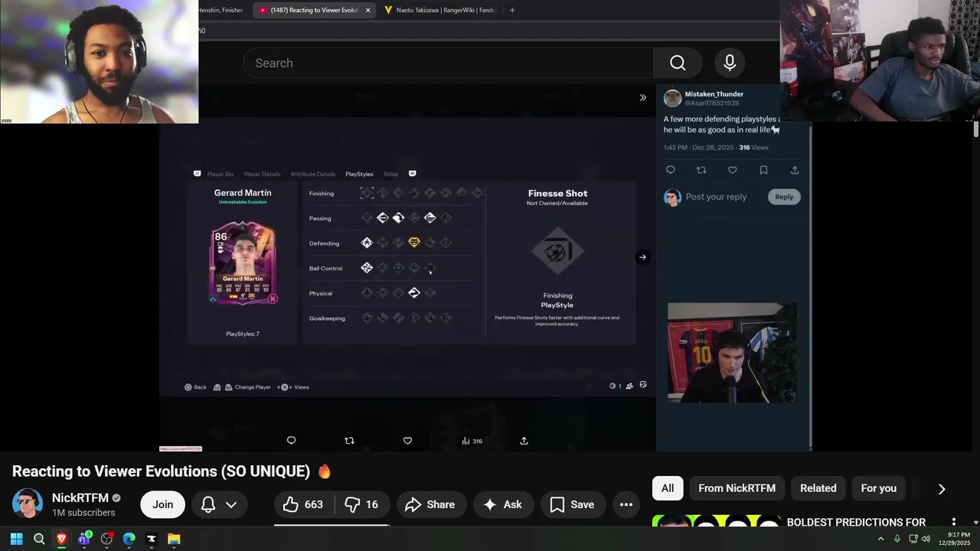Viewport: 980px width, 551px height.
Task: Click share icon under Mistaken_Thunder tweet
Action: 795,170
